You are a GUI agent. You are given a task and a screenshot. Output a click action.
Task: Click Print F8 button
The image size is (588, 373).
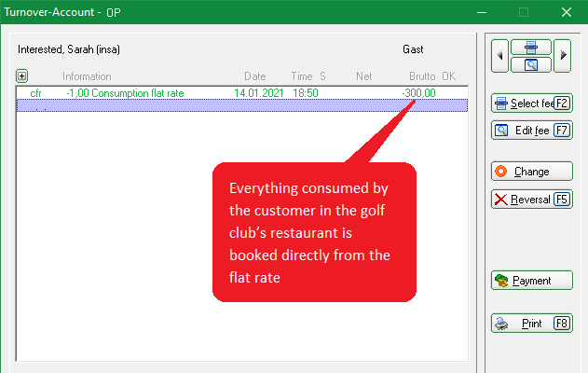point(532,323)
